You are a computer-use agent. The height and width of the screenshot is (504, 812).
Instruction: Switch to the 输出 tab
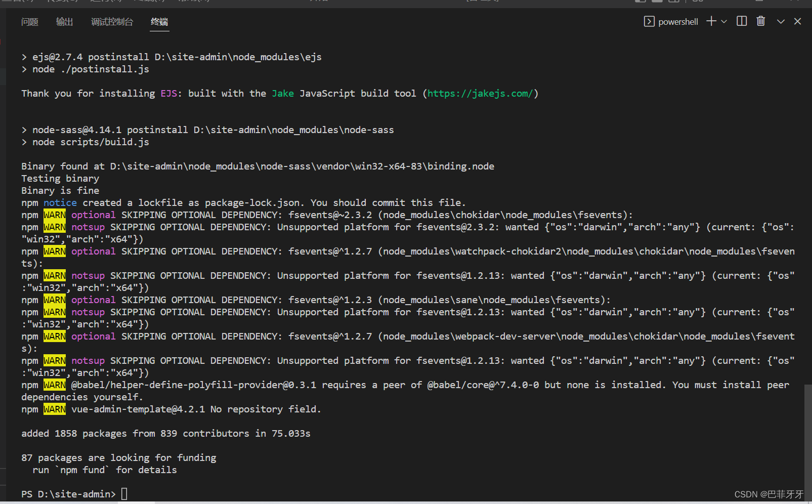click(x=64, y=22)
